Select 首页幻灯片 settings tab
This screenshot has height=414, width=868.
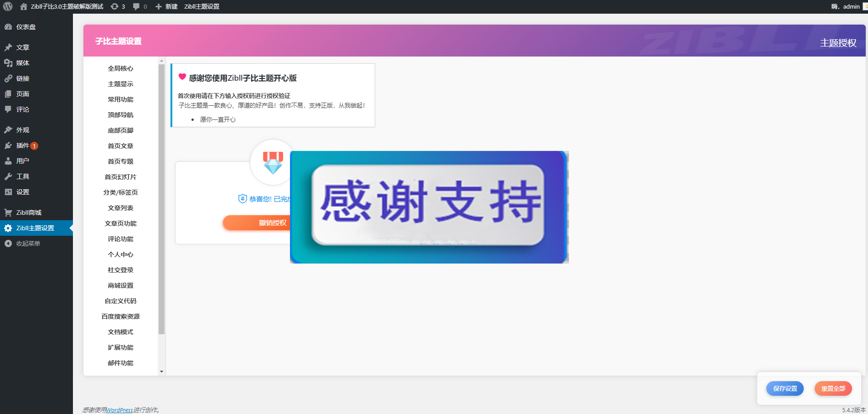[x=120, y=177]
